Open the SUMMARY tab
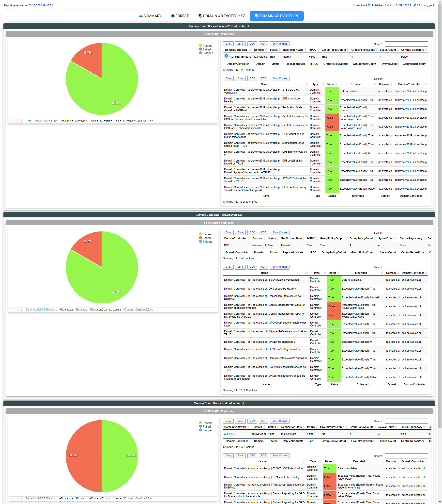Viewport: 442px width, 504px height. (x=150, y=16)
